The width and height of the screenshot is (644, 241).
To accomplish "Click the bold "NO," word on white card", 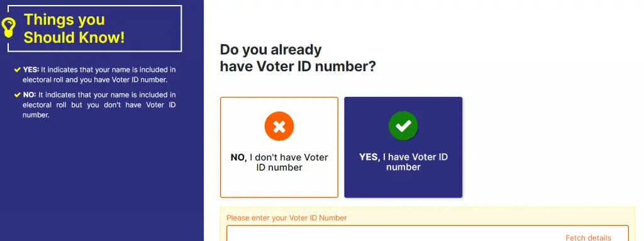I will pos(238,157).
